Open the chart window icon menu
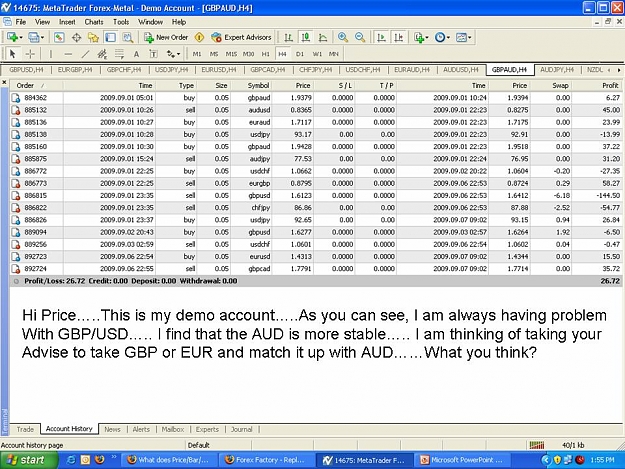Screen dimensions: 625x469 (7, 22)
